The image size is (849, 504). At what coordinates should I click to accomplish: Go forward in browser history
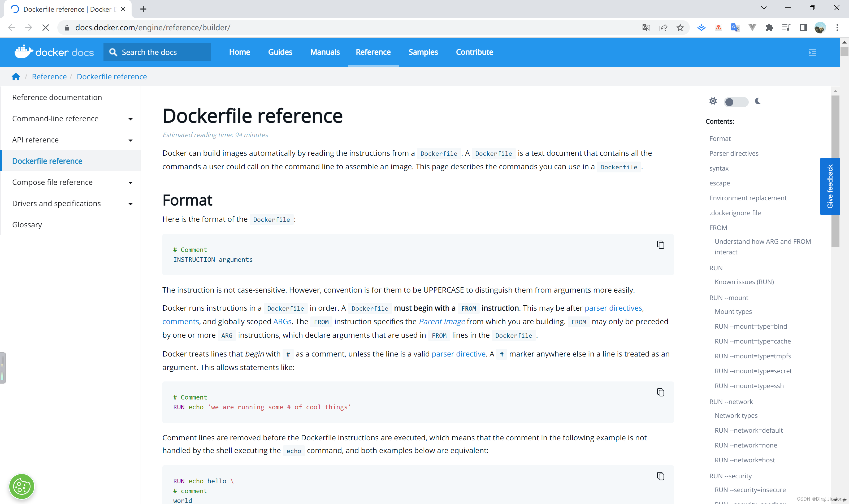click(x=29, y=28)
